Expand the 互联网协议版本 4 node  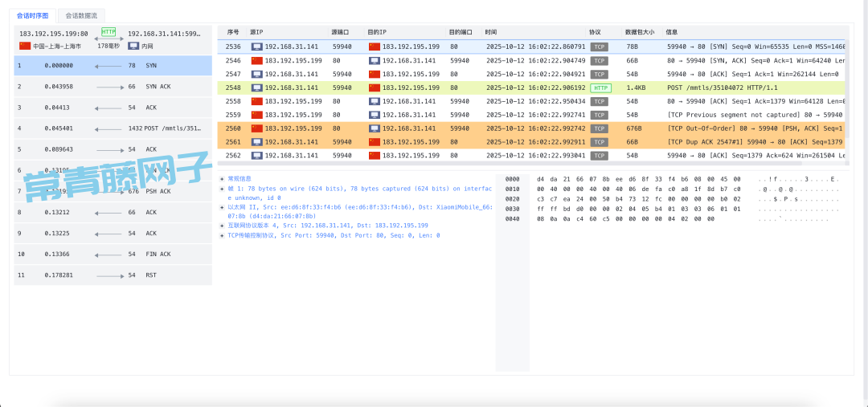point(222,226)
